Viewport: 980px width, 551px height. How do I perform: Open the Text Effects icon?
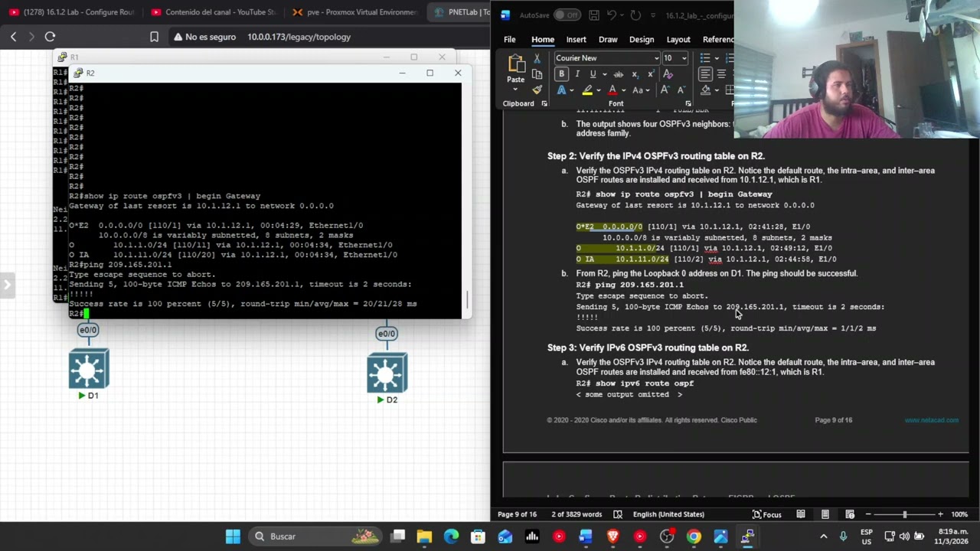tap(561, 90)
